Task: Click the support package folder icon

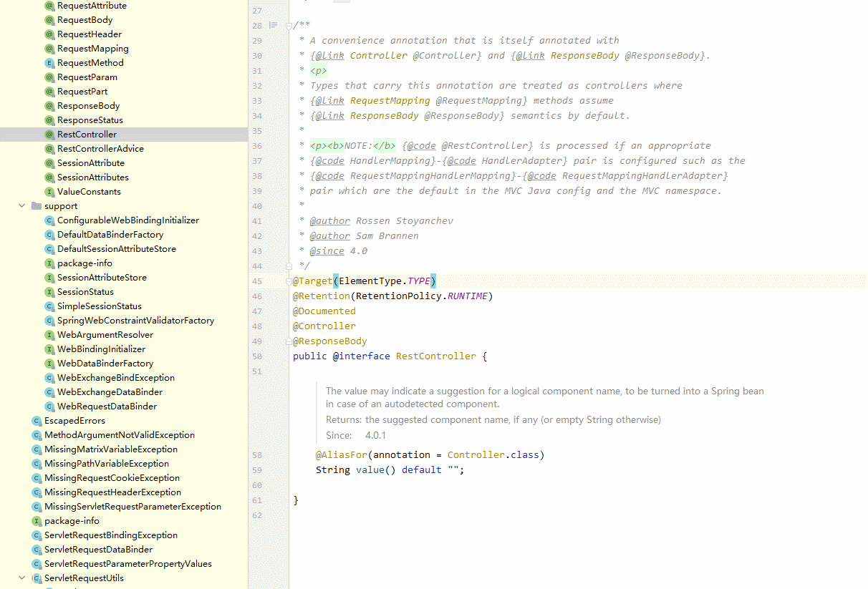Action: tap(37, 206)
